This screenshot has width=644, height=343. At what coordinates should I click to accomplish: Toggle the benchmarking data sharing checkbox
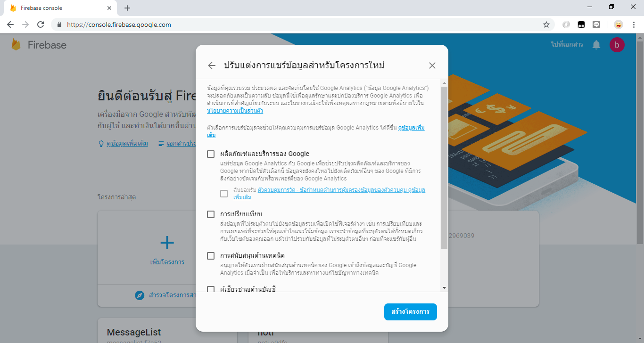pos(210,214)
